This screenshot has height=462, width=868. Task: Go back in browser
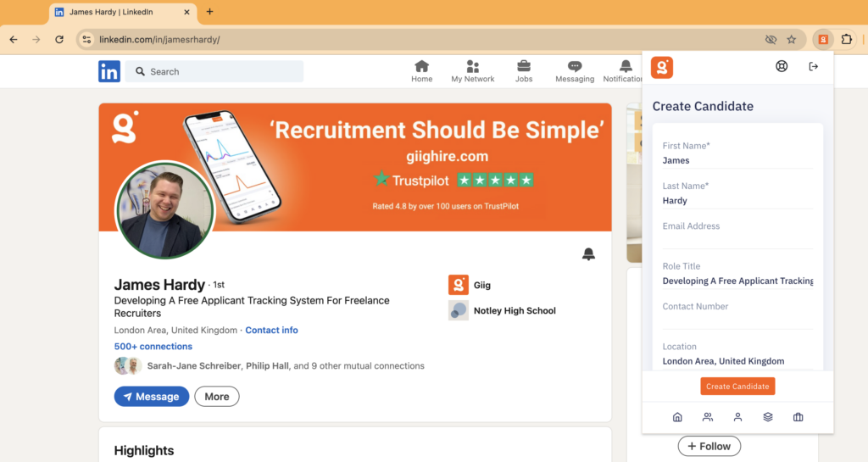coord(14,39)
